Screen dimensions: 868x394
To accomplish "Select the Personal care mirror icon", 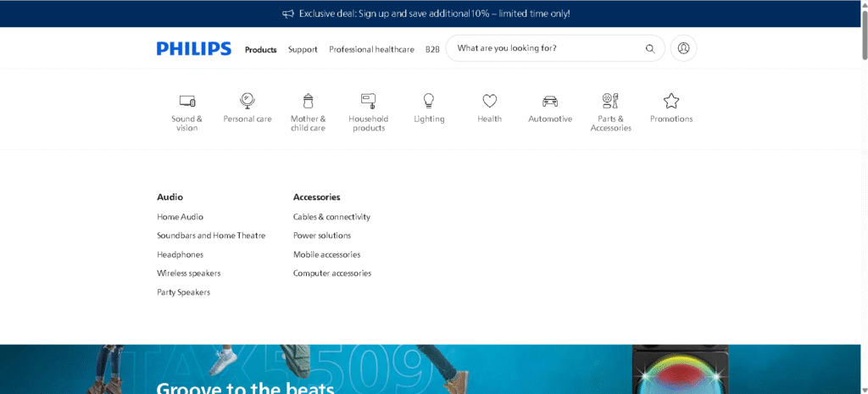I will (x=248, y=101).
